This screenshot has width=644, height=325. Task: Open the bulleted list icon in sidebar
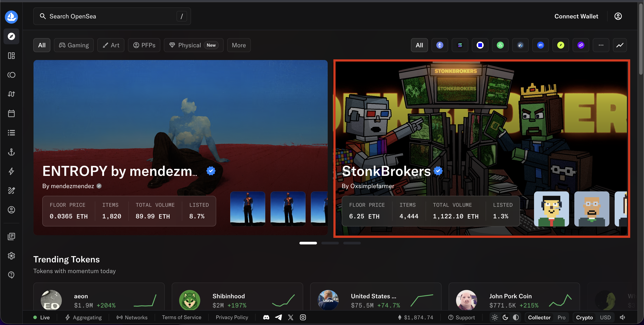tap(11, 133)
